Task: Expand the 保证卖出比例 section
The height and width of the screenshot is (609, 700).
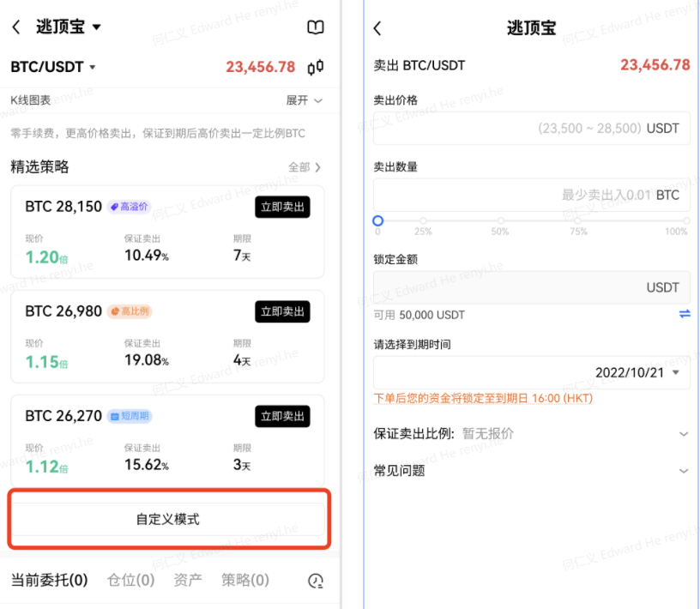Action: (684, 433)
